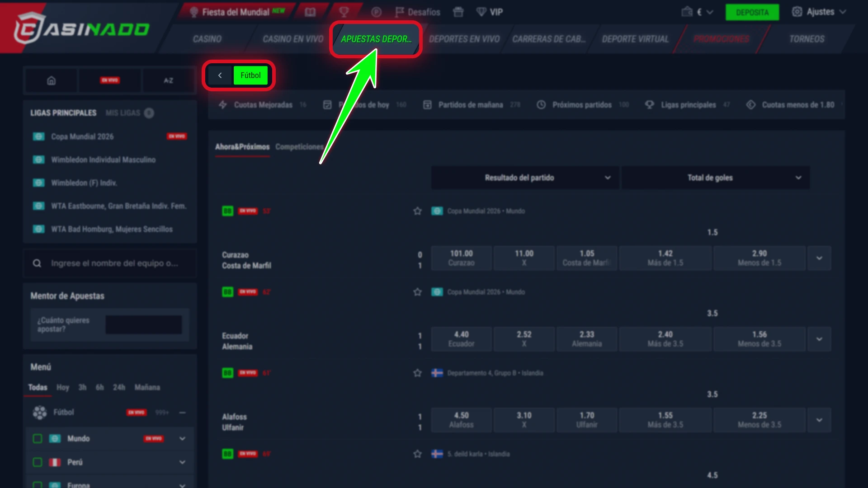Open Resultado del partido dropdown
Image resolution: width=868 pixels, height=488 pixels.
tap(524, 178)
